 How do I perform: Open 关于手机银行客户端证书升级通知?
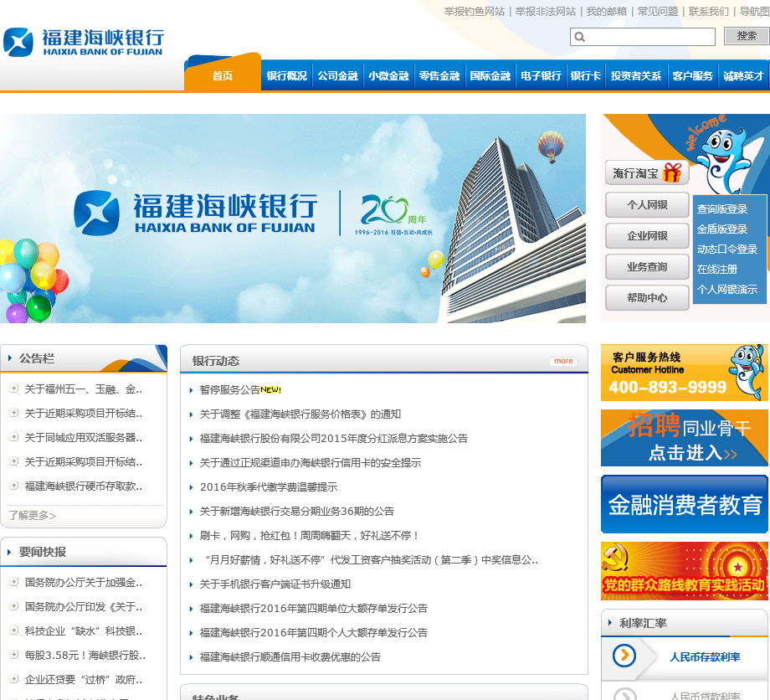pyautogui.click(x=275, y=584)
